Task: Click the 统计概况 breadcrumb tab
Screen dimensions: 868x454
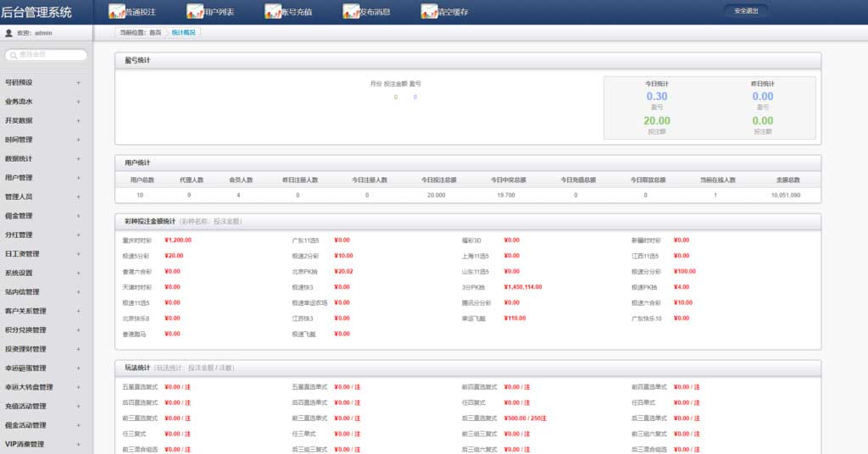Action: (183, 33)
